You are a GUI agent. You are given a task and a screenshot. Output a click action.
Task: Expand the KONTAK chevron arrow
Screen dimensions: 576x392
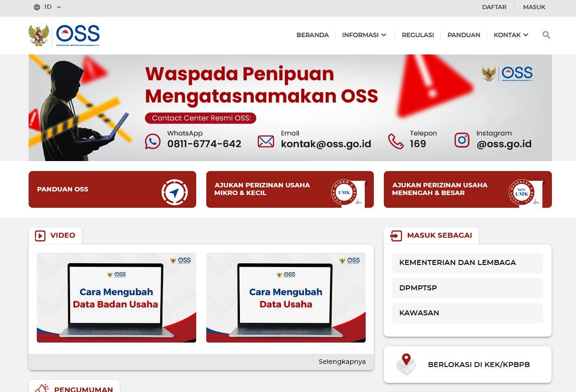coord(526,35)
